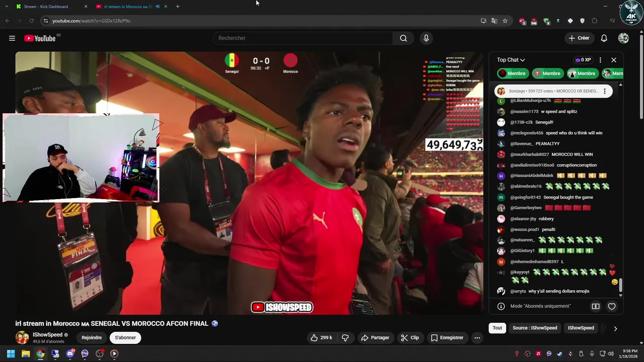Open the MOROCCO OR SENEGAL poll banner
This screenshot has height=362, width=644.
click(x=553, y=91)
